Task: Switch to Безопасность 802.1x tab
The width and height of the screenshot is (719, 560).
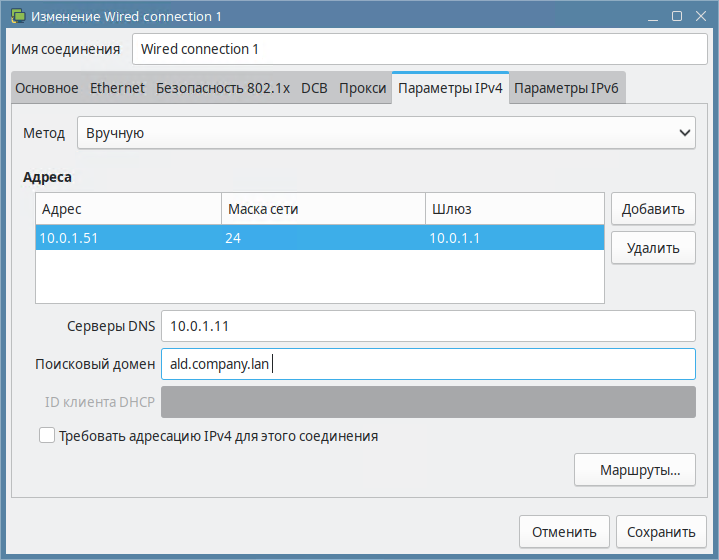Action: click(223, 88)
